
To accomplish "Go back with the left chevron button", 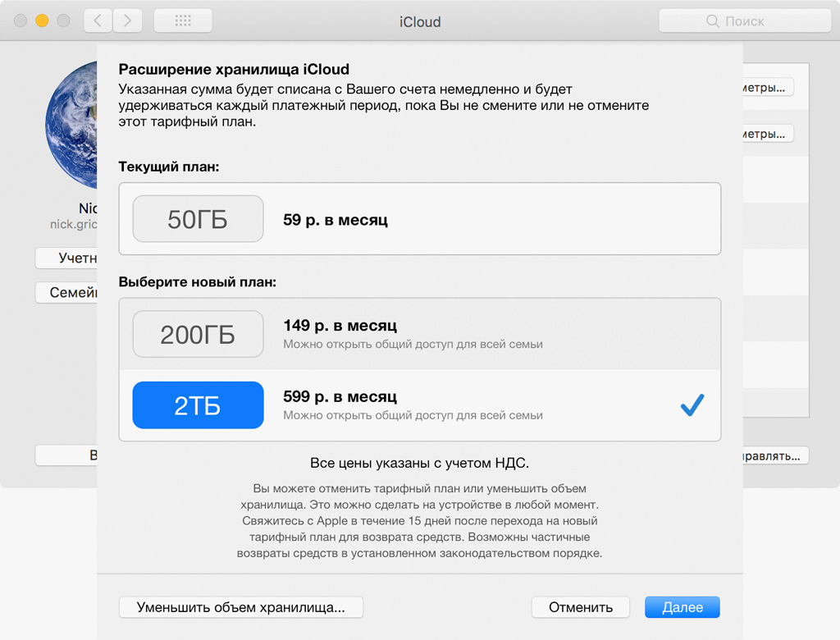I will [98, 21].
